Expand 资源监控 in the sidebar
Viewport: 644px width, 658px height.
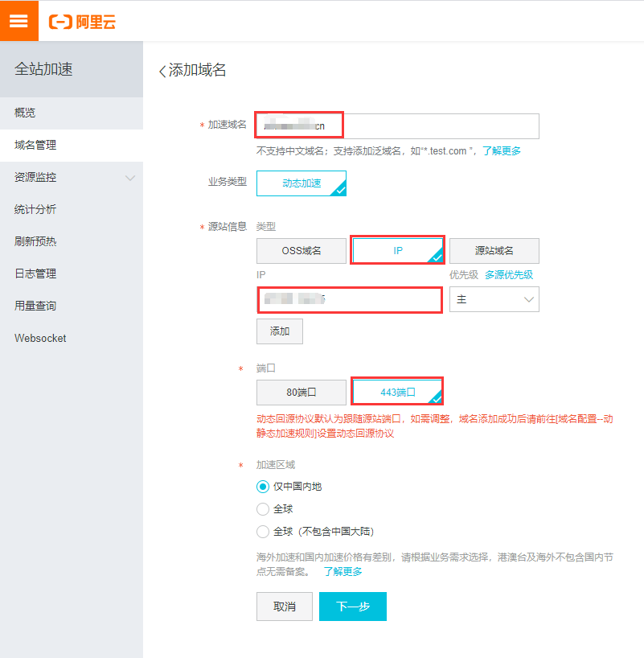[72, 177]
